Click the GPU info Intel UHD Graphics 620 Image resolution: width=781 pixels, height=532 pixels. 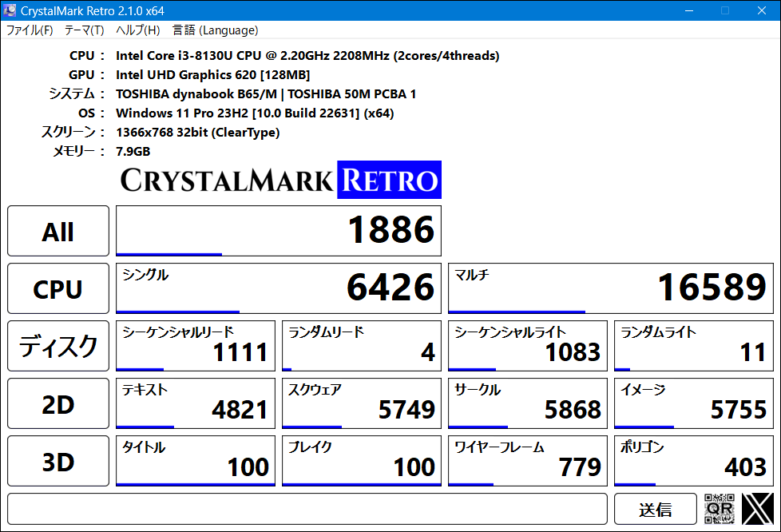click(212, 75)
